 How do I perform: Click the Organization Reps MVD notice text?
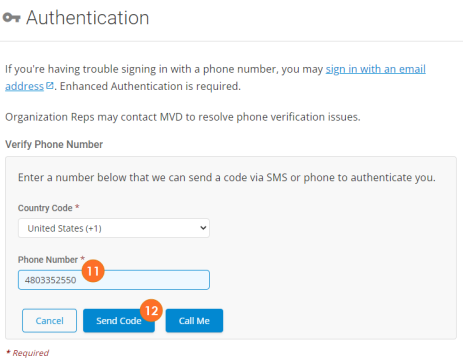coord(183,117)
